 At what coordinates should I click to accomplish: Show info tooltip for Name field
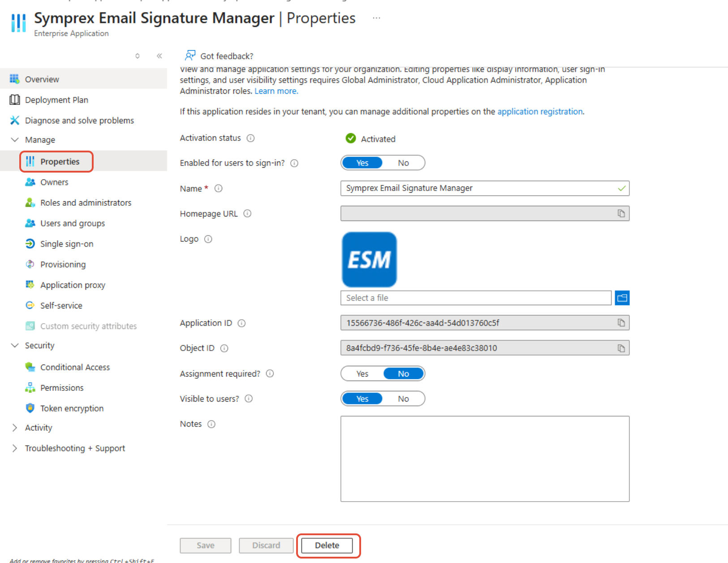pos(219,188)
